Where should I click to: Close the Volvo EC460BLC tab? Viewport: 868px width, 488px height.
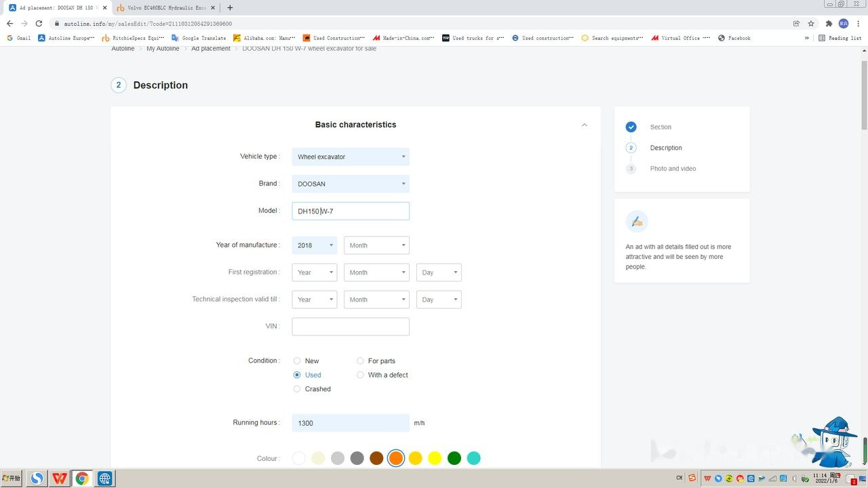click(214, 7)
